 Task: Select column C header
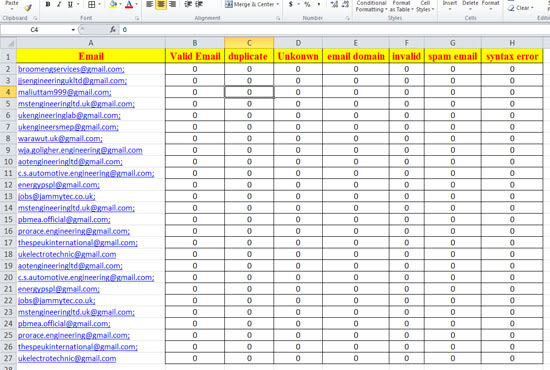coord(249,43)
